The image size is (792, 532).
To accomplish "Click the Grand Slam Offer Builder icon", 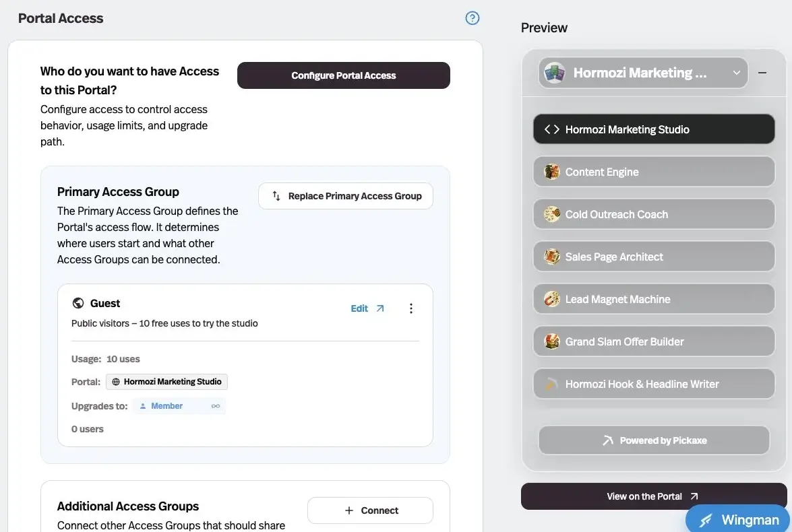I will [x=551, y=341].
